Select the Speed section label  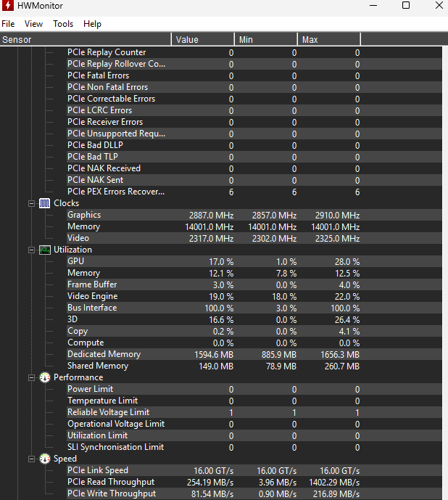tap(65, 459)
